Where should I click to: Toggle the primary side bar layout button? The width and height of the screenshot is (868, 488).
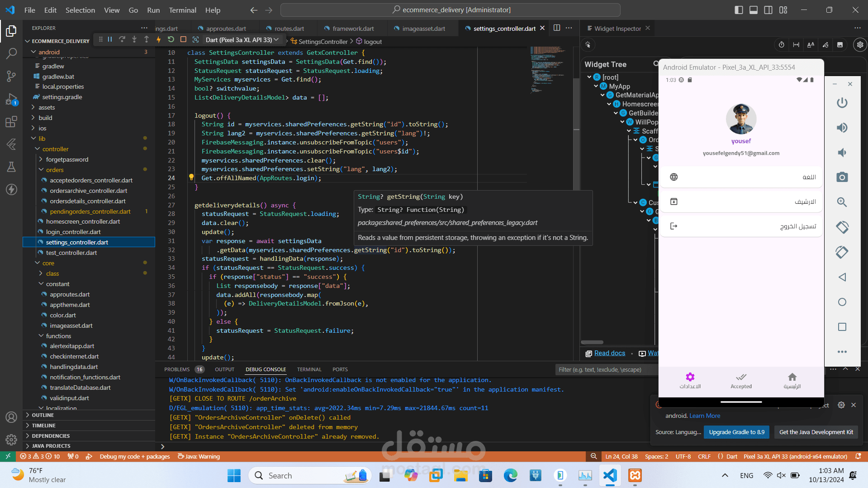point(739,10)
